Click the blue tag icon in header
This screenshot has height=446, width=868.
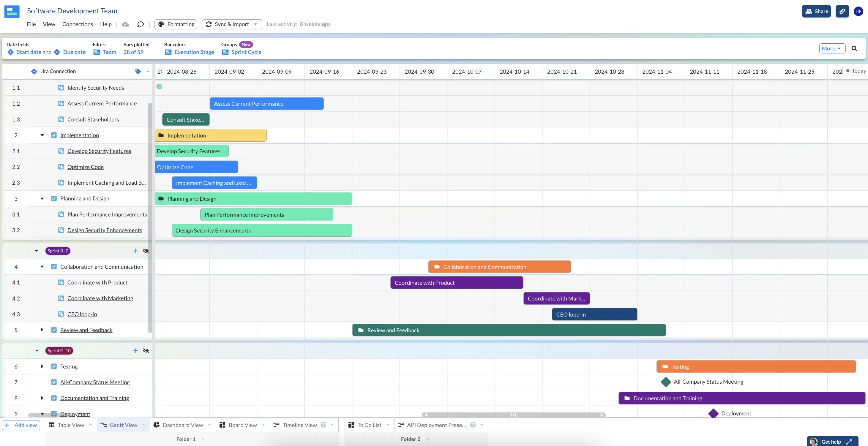coord(138,72)
